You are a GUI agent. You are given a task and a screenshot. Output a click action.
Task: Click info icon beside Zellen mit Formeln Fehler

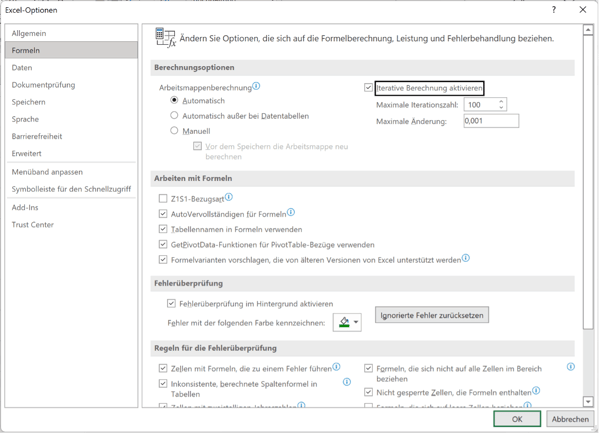(336, 367)
